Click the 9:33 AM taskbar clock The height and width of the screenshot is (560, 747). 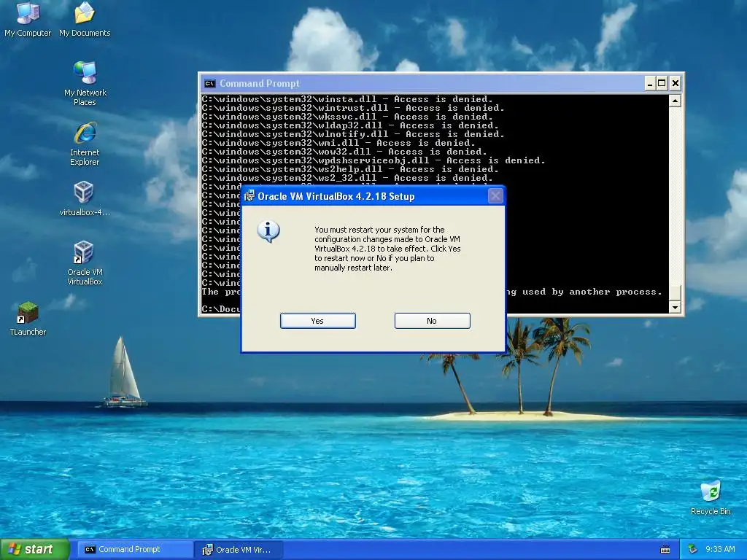(720, 549)
